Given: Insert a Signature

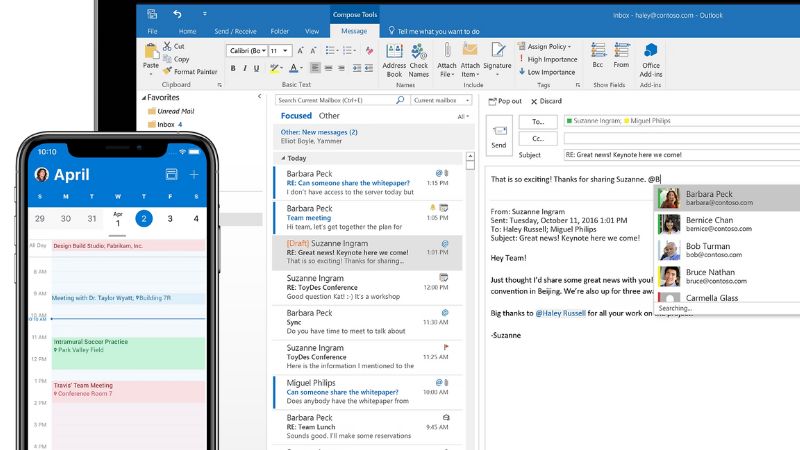Looking at the screenshot, I should pyautogui.click(x=497, y=60).
